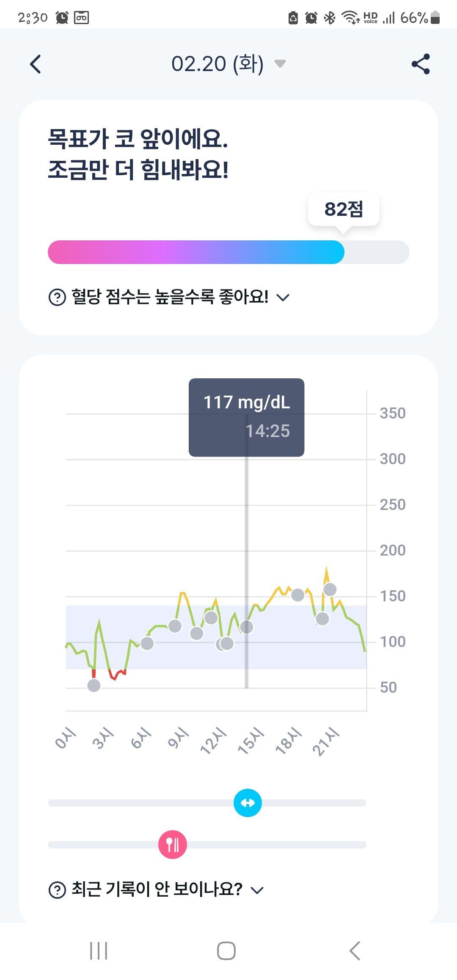Open the 02.20 (화) date dropdown
Screen dimensions: 457x980
coord(228,64)
